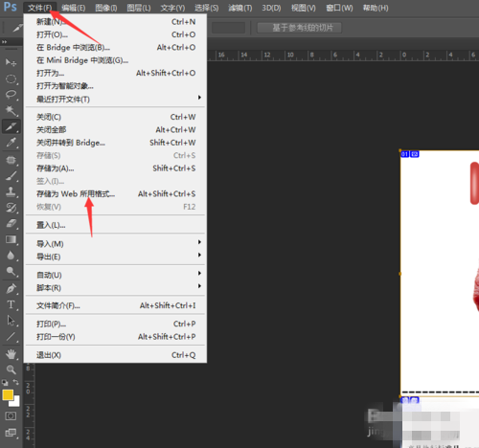Select the Move tool
The image size is (479, 448).
tap(11, 62)
